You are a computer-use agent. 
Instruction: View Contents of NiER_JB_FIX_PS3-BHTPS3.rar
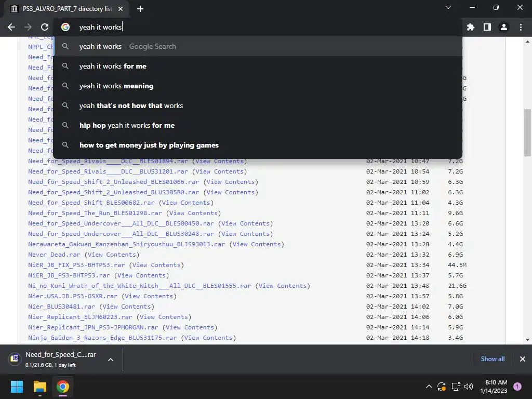[156, 265]
